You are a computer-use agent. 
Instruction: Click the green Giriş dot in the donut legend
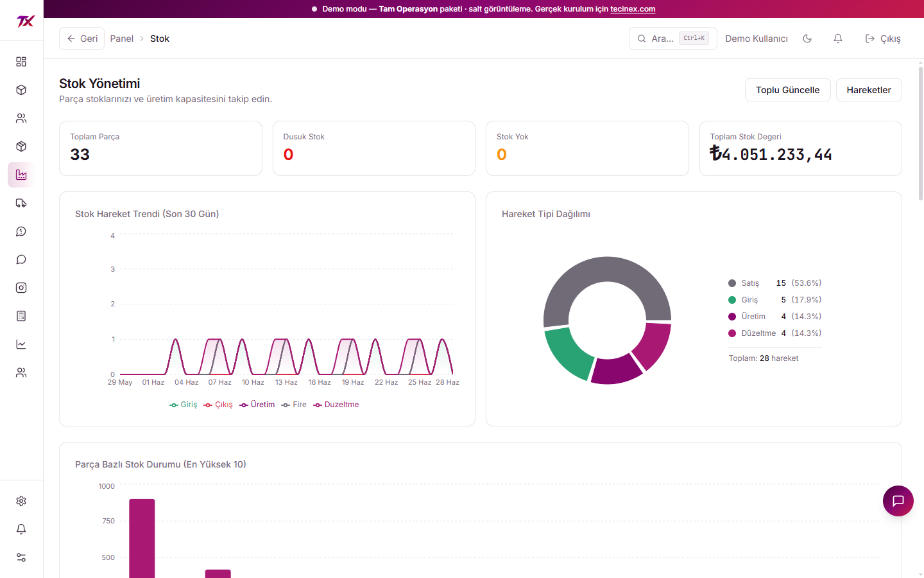(732, 300)
